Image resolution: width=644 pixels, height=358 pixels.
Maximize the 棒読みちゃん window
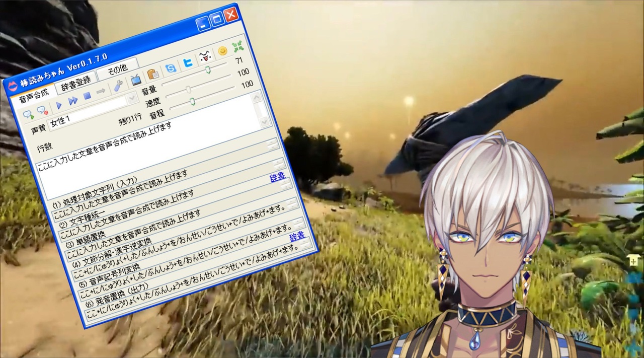tap(216, 20)
